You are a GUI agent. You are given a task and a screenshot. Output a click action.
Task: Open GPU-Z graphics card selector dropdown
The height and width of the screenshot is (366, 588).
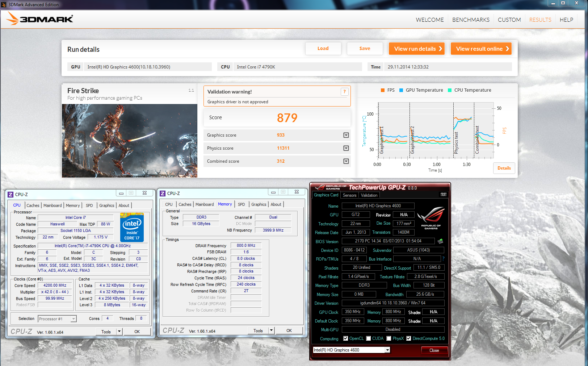click(x=387, y=350)
